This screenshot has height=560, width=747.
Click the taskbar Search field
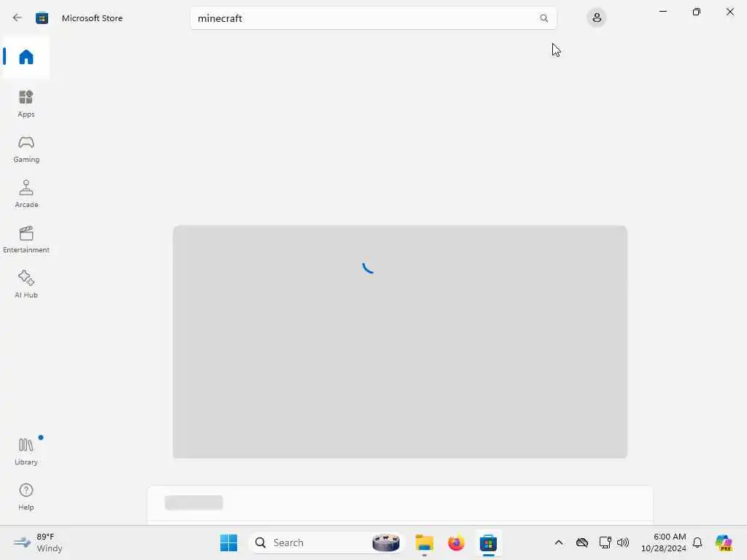coord(327,542)
